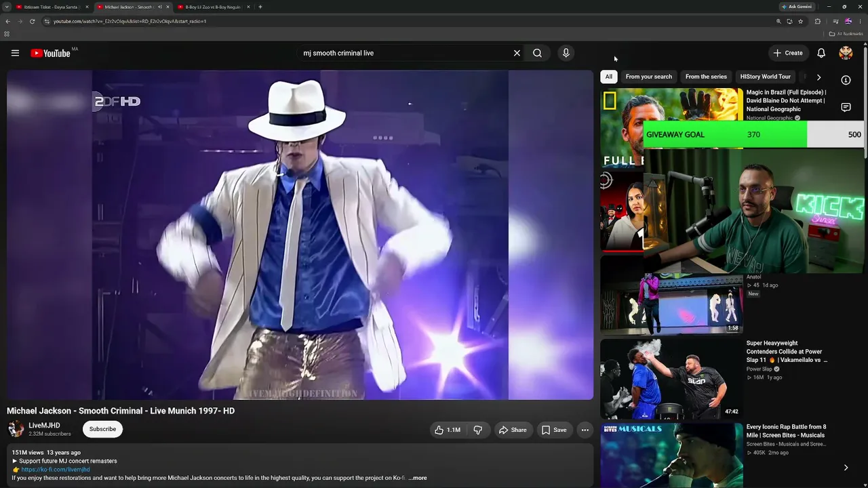Viewport: 868px width, 488px height.
Task: Open the LiveMJHD channel name link
Action: point(44,426)
